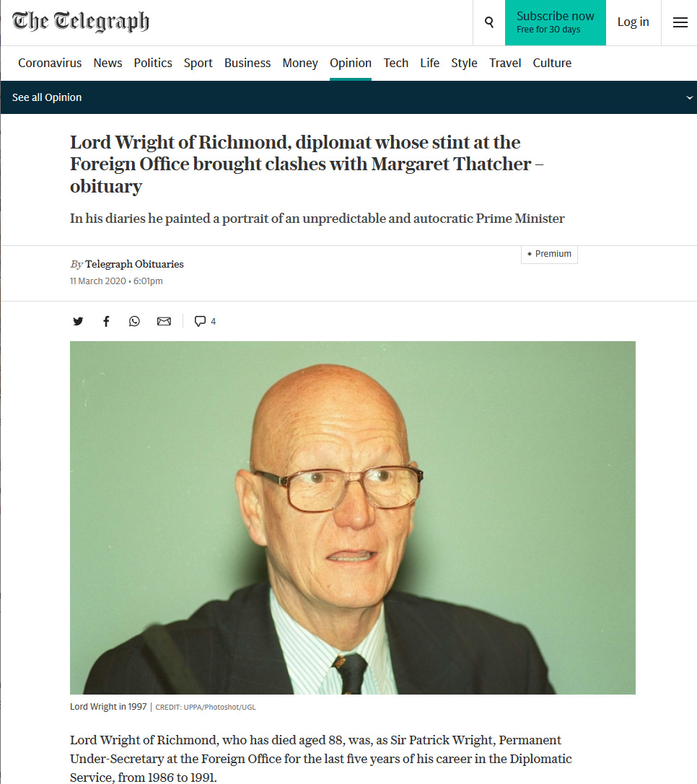Click the Premium badge
This screenshot has width=697, height=784.
coord(549,254)
